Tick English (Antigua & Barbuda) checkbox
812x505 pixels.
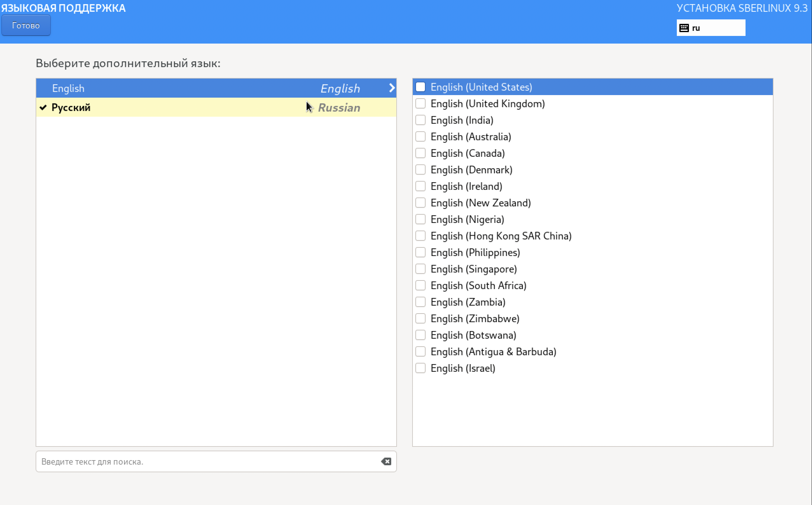pyautogui.click(x=420, y=351)
